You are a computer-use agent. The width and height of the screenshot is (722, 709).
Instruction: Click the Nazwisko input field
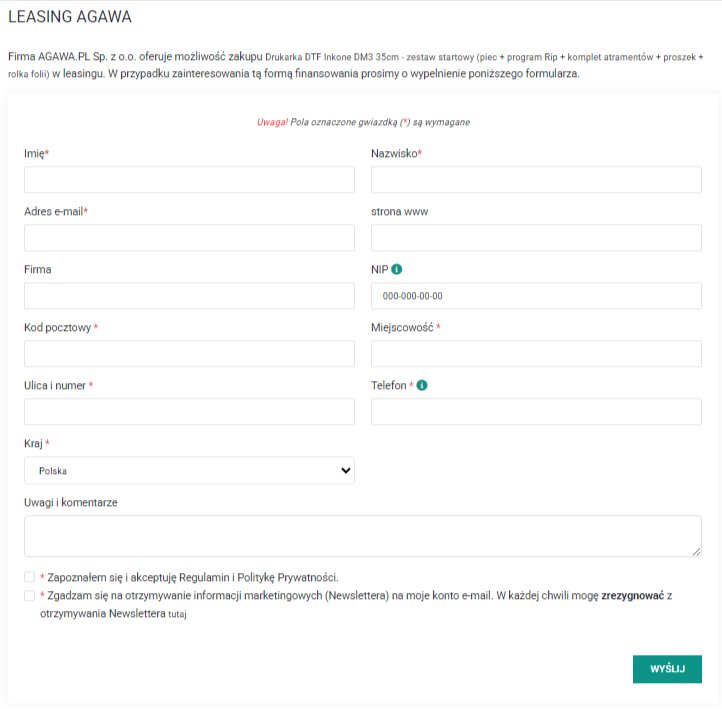(536, 180)
